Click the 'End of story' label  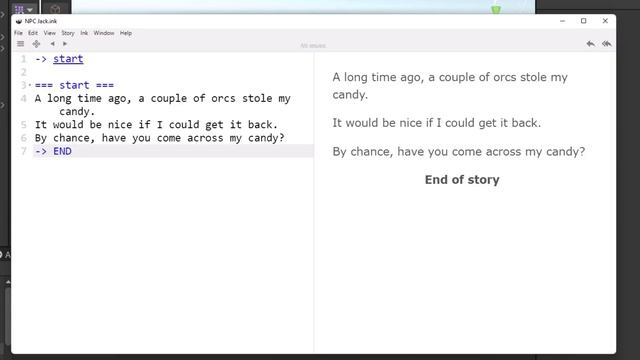tap(462, 180)
